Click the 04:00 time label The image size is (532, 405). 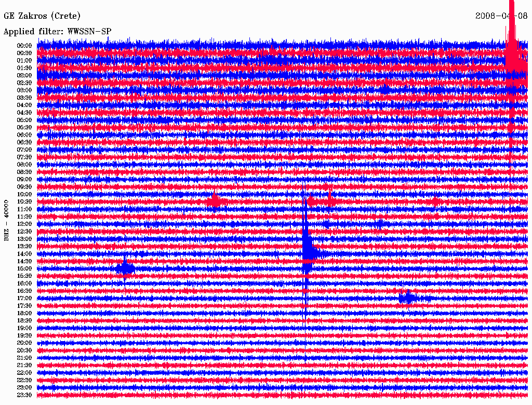click(x=24, y=105)
